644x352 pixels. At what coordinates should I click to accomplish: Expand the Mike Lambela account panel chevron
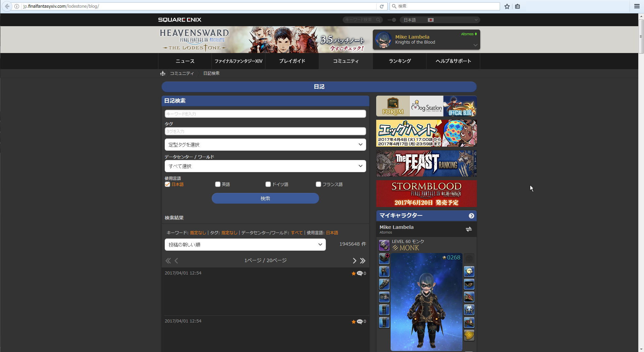coord(475,45)
